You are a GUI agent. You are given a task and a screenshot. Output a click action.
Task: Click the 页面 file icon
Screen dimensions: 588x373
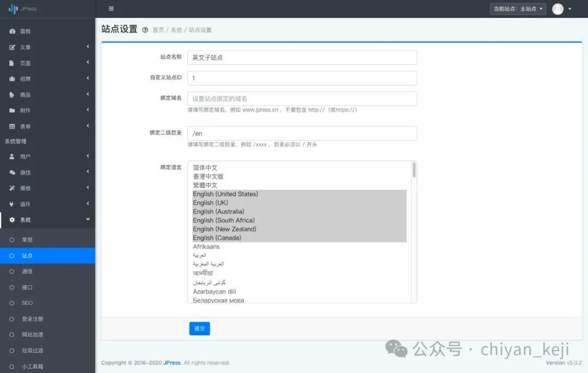(x=11, y=63)
